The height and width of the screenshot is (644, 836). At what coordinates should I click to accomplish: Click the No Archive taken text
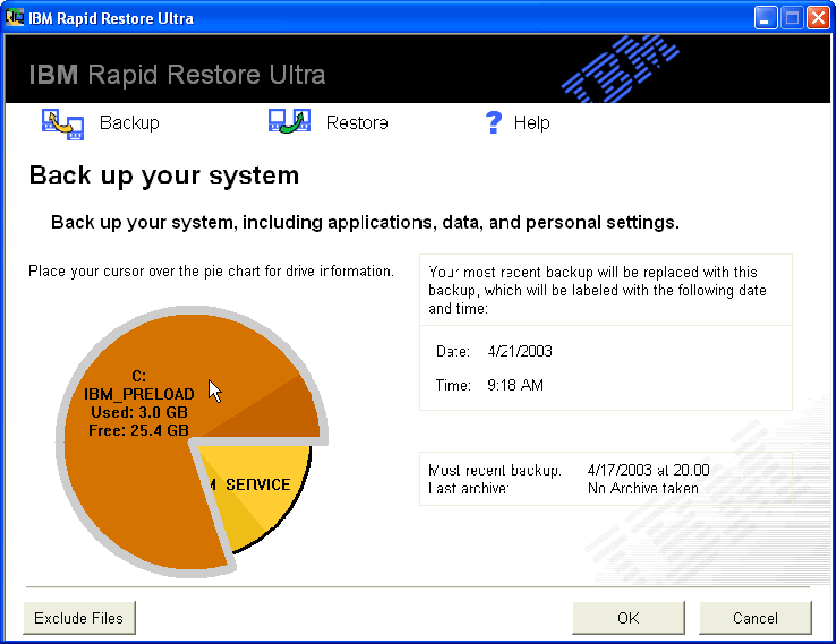click(x=643, y=488)
